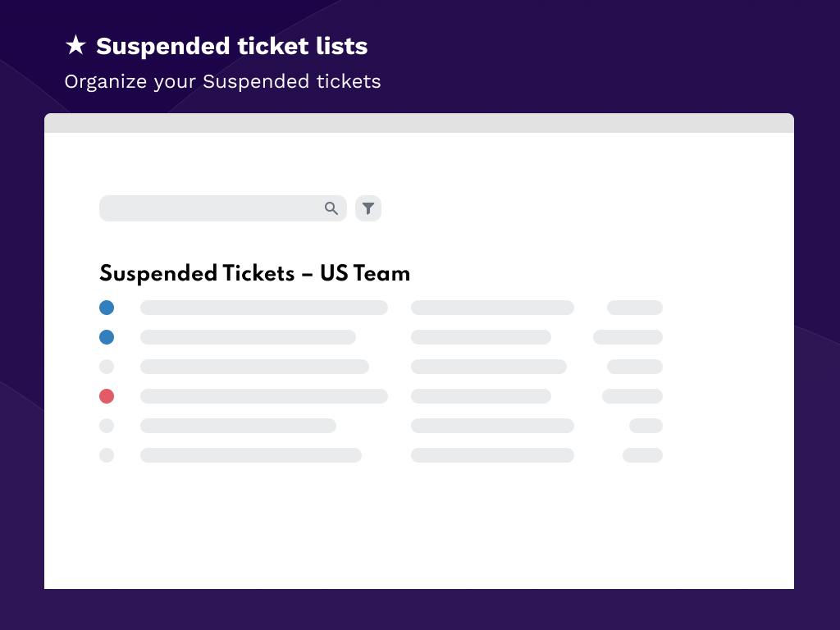Click the Organize your Suspended tickets subtitle
This screenshot has width=840, height=630.
click(222, 82)
